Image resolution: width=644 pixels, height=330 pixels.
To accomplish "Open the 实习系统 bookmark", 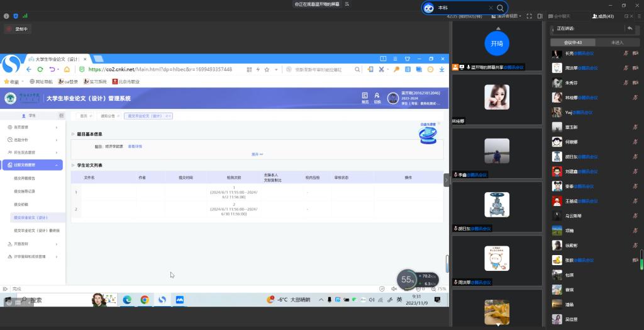I will tap(94, 81).
